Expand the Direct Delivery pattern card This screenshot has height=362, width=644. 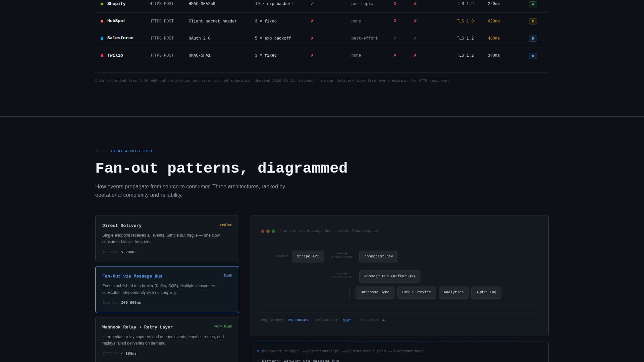[167, 239]
